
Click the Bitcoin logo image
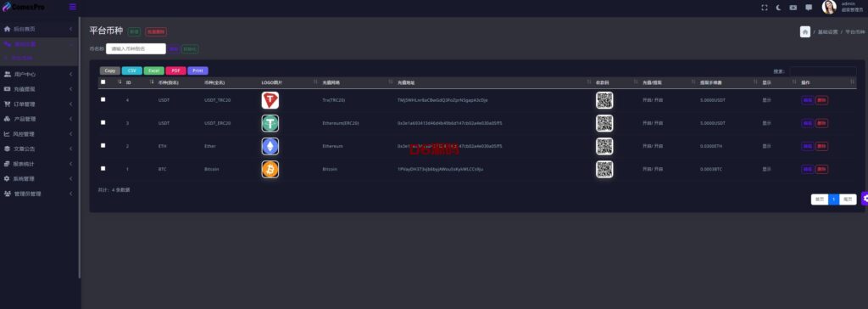pyautogui.click(x=270, y=169)
